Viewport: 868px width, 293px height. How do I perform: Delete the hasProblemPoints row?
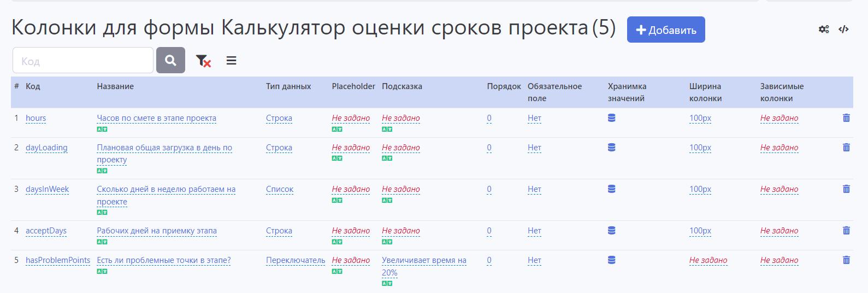(x=846, y=260)
